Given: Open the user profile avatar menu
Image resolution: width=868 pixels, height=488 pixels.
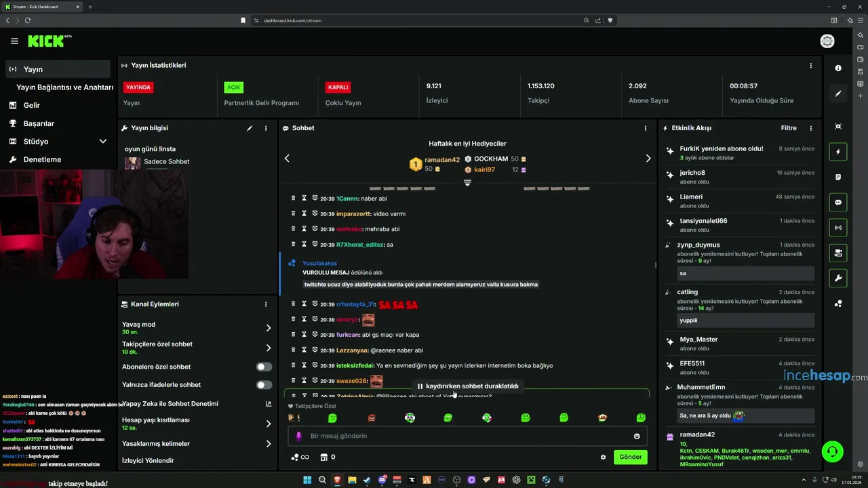Looking at the screenshot, I should (x=827, y=41).
